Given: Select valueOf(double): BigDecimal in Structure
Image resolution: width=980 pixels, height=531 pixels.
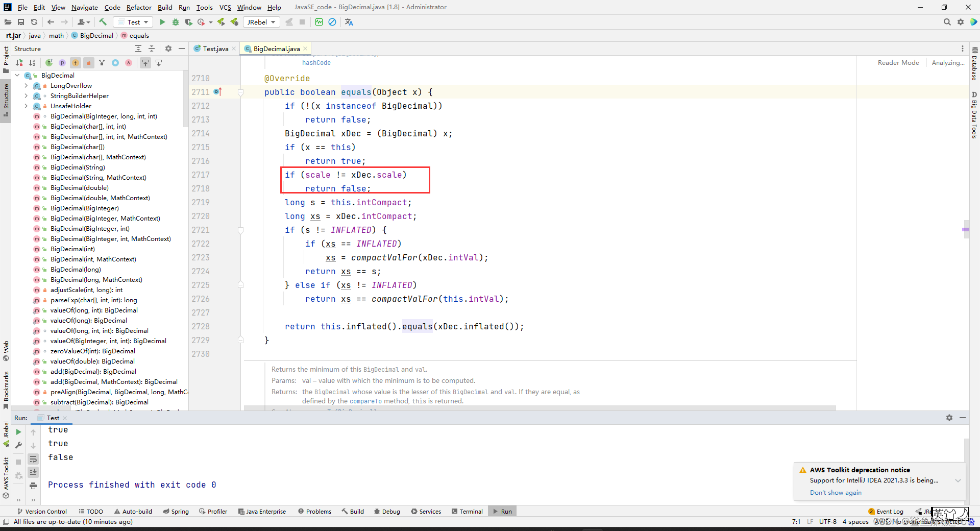Looking at the screenshot, I should click(x=92, y=361).
